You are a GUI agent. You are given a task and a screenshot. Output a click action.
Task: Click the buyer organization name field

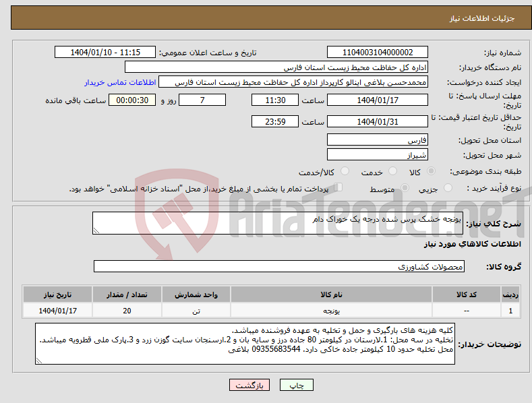276,67
